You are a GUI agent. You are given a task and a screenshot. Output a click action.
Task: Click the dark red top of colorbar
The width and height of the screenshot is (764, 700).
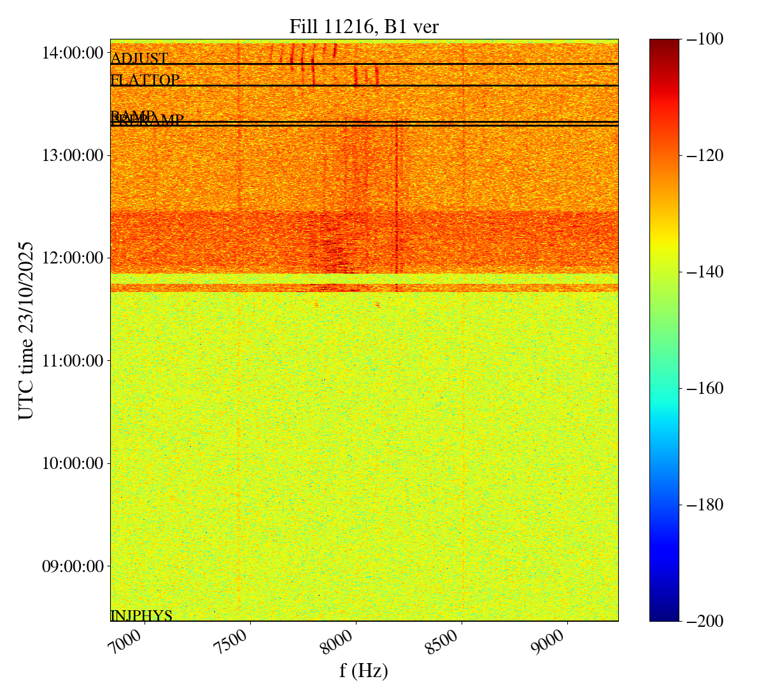pyautogui.click(x=664, y=43)
